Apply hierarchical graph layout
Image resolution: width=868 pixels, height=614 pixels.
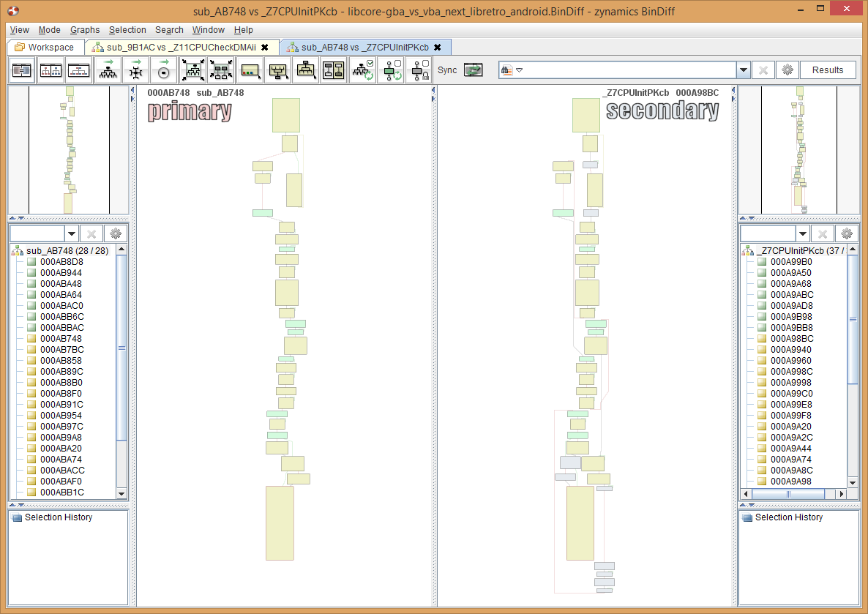[108, 71]
